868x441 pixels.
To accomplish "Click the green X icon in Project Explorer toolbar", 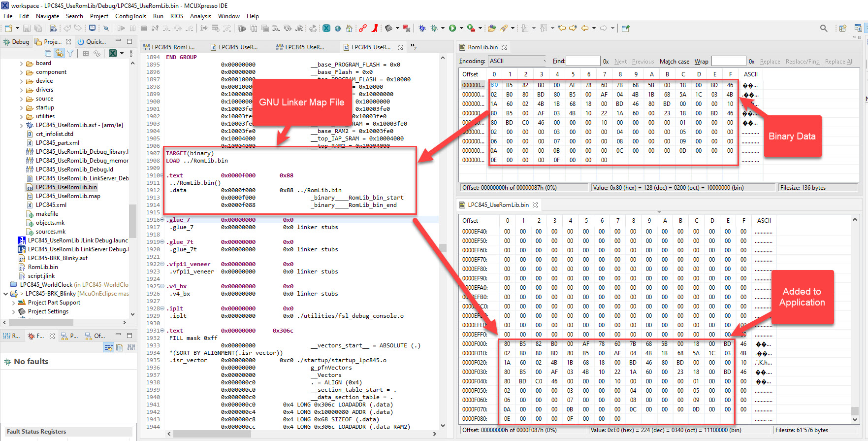I will tap(113, 53).
